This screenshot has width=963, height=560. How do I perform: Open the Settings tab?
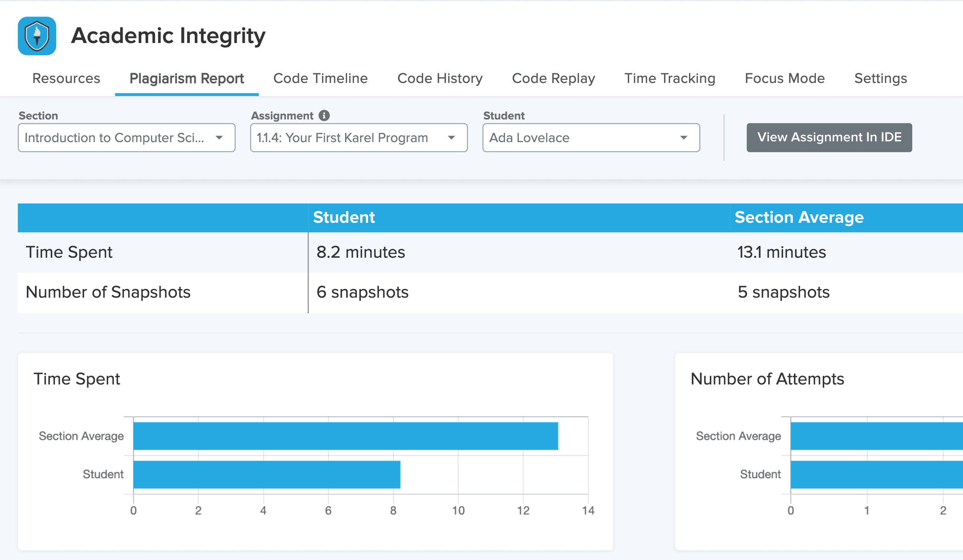880,78
